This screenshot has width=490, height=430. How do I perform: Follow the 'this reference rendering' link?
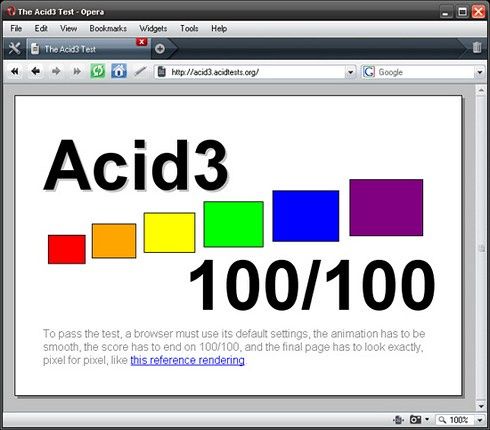point(187,360)
